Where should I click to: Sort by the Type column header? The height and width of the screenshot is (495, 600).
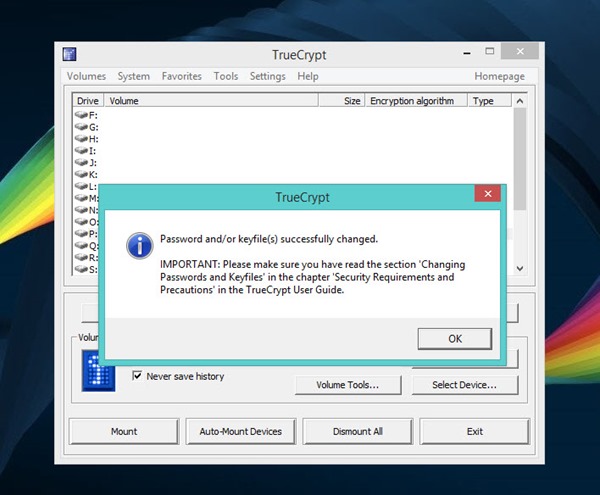(x=489, y=101)
